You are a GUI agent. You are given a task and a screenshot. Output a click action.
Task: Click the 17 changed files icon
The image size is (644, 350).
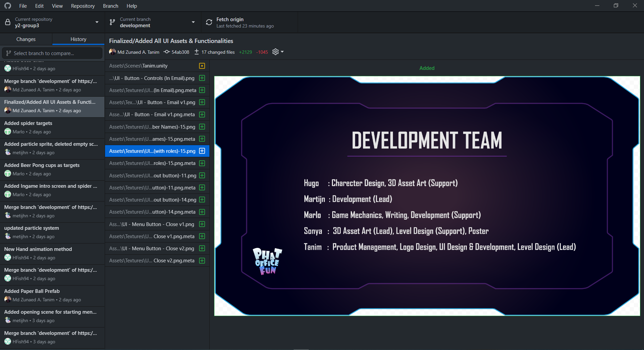click(x=197, y=52)
